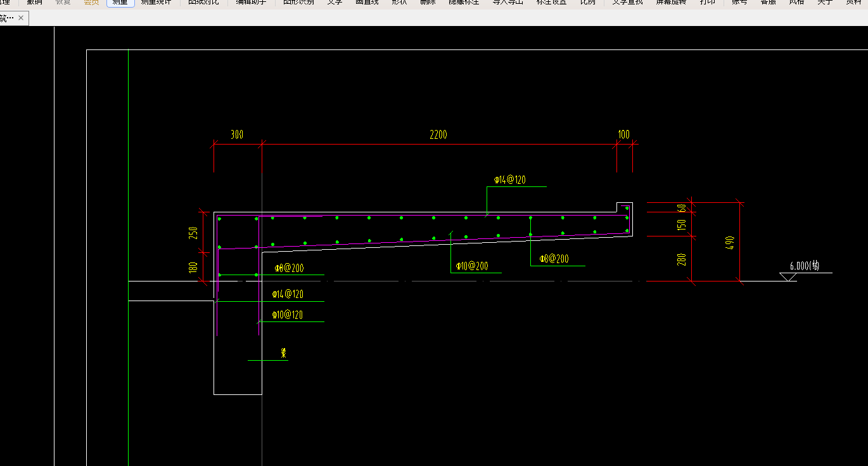The image size is (868, 466).
Task: Click the 打印 print button
Action: click(708, 2)
